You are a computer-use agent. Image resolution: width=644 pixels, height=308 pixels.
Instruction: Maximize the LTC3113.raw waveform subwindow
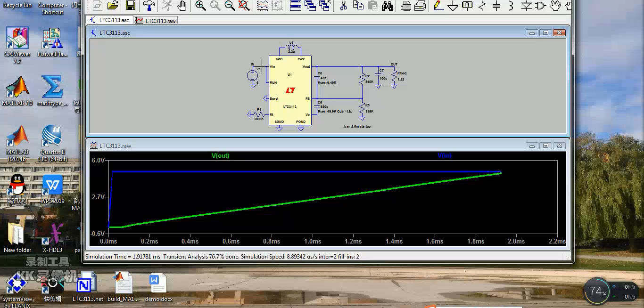(x=545, y=146)
